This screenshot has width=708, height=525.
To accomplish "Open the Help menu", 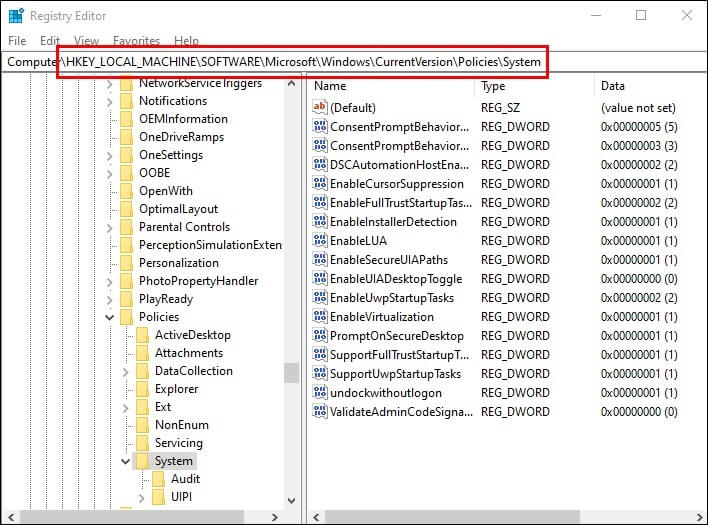I will tap(186, 41).
